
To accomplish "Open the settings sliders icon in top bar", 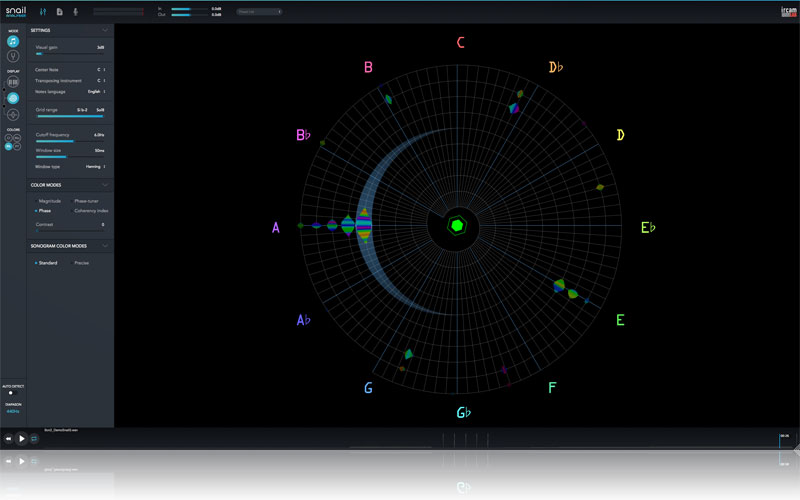I will coord(42,11).
